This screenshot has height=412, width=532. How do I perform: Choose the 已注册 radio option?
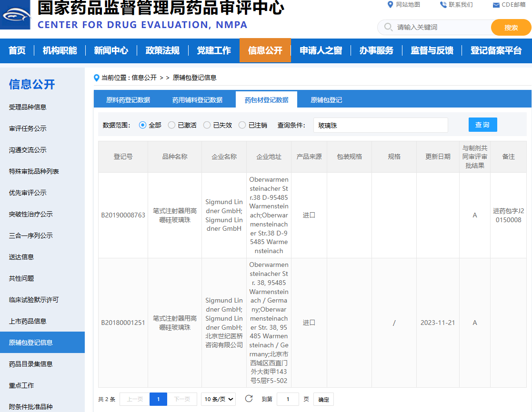[243, 125]
